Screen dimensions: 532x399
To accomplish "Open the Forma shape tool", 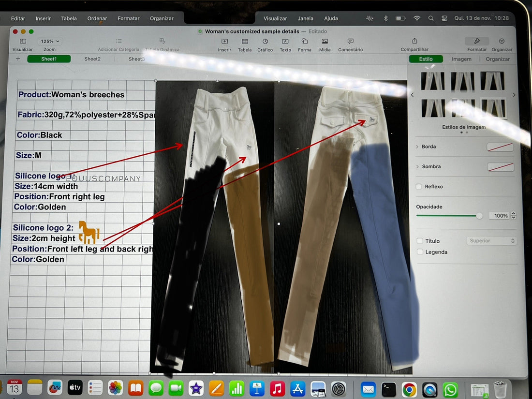I will click(x=305, y=42).
